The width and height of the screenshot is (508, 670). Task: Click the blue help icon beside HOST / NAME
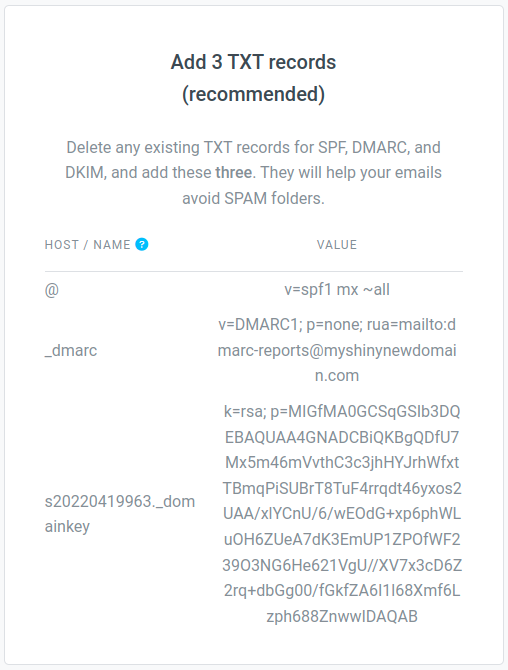pyautogui.click(x=142, y=244)
